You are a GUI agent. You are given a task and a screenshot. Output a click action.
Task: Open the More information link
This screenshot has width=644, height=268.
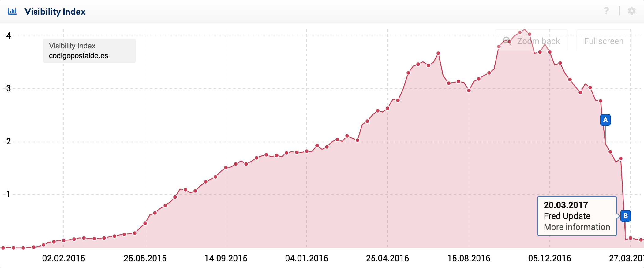pyautogui.click(x=577, y=227)
